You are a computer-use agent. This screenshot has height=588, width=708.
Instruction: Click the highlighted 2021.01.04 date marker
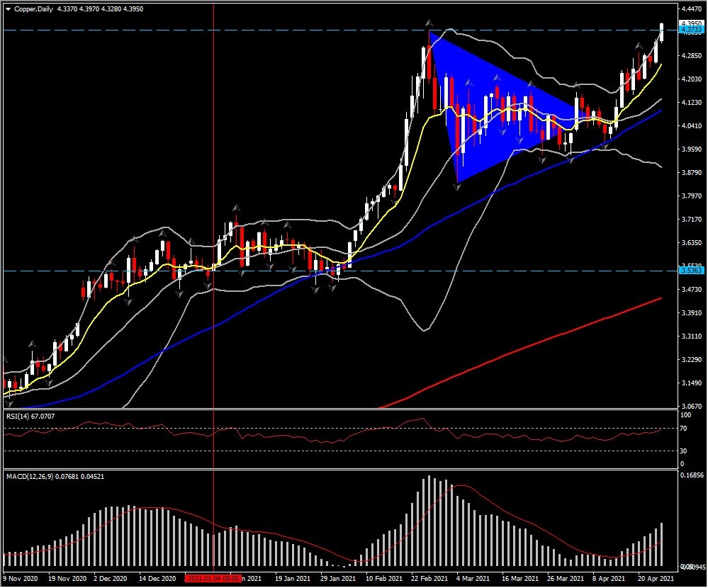[213, 578]
